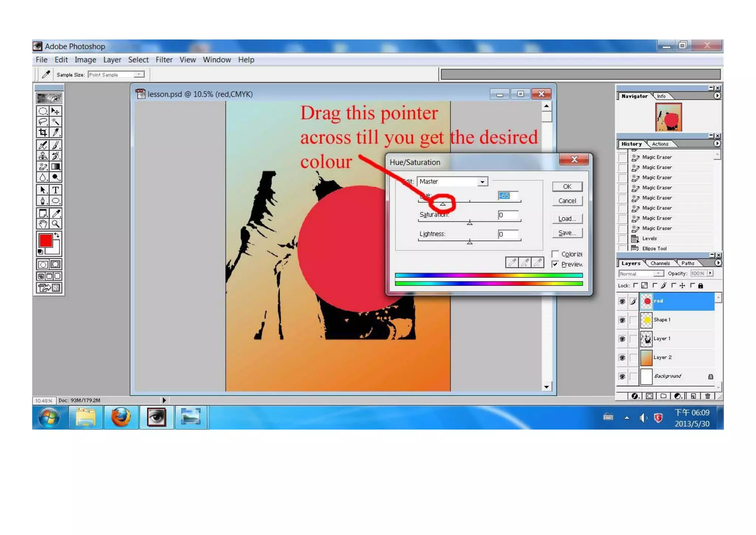Create a new layer set folder
Screen dimensions: 756x535
tap(663, 396)
